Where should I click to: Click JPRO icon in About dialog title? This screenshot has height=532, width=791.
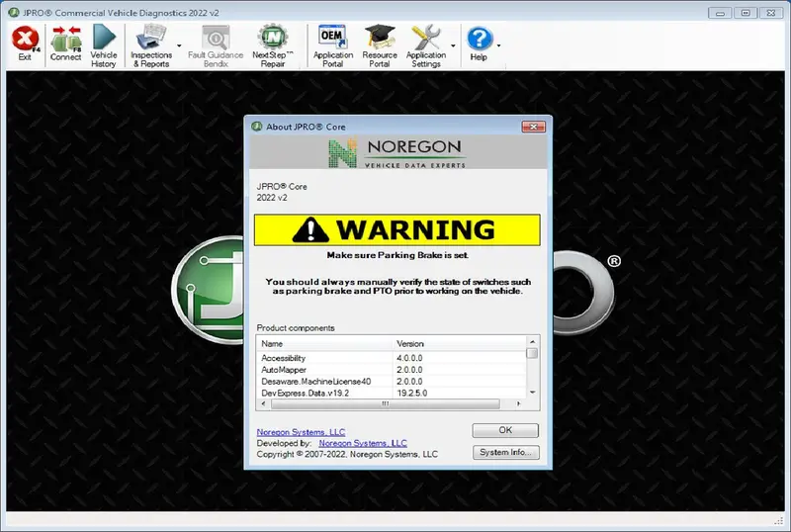[x=257, y=127]
